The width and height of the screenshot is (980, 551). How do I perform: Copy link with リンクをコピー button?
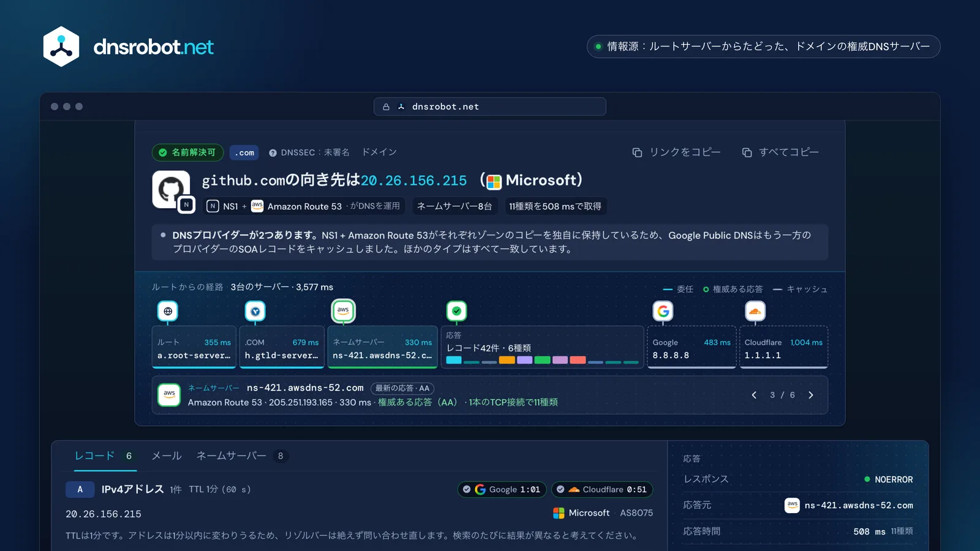[677, 152]
